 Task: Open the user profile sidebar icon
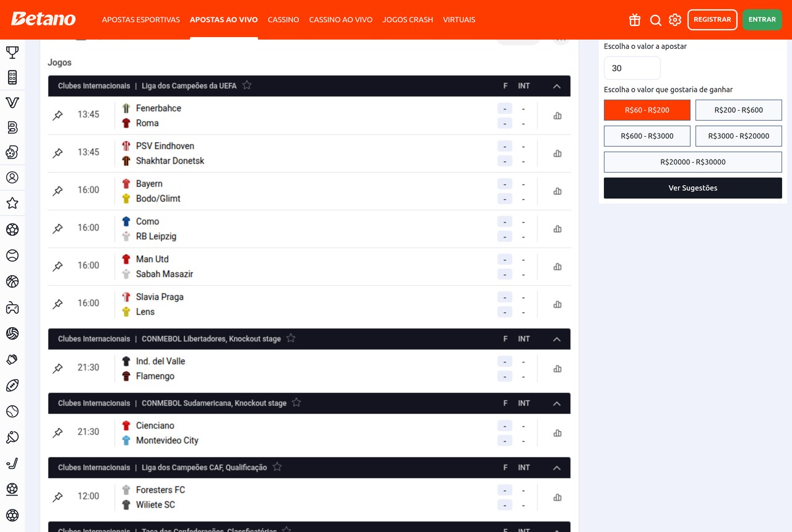point(12,177)
